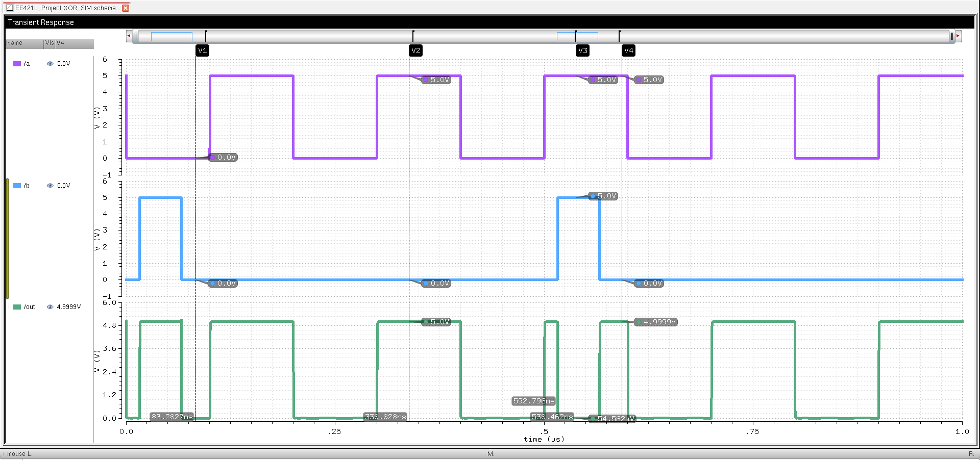This screenshot has height=460, width=980.
Task: Select the V4 marker flag
Action: [628, 50]
